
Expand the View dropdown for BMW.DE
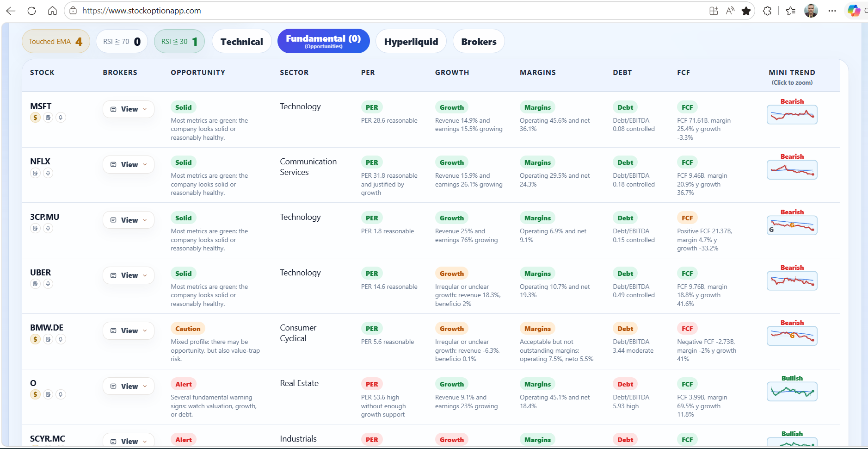click(129, 331)
